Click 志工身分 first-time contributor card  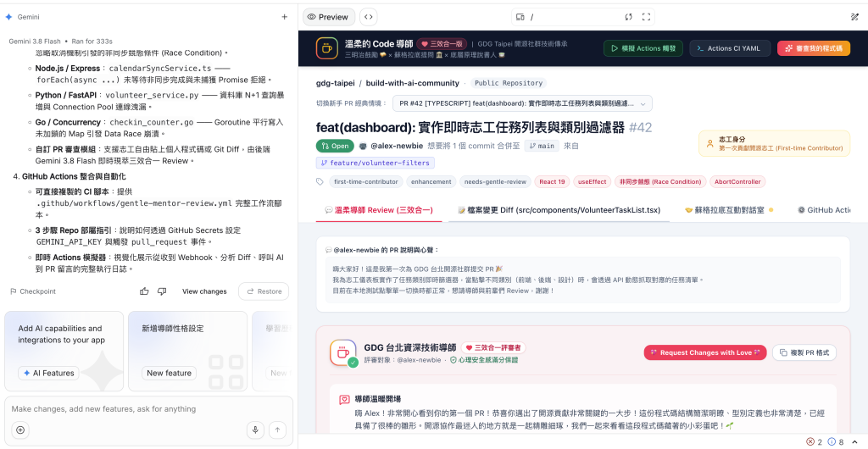pyautogui.click(x=774, y=144)
